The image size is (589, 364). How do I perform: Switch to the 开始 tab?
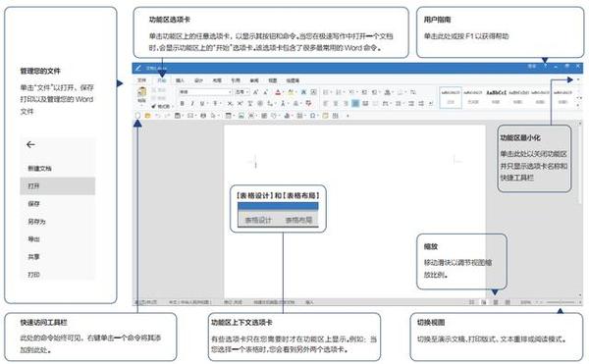[162, 80]
